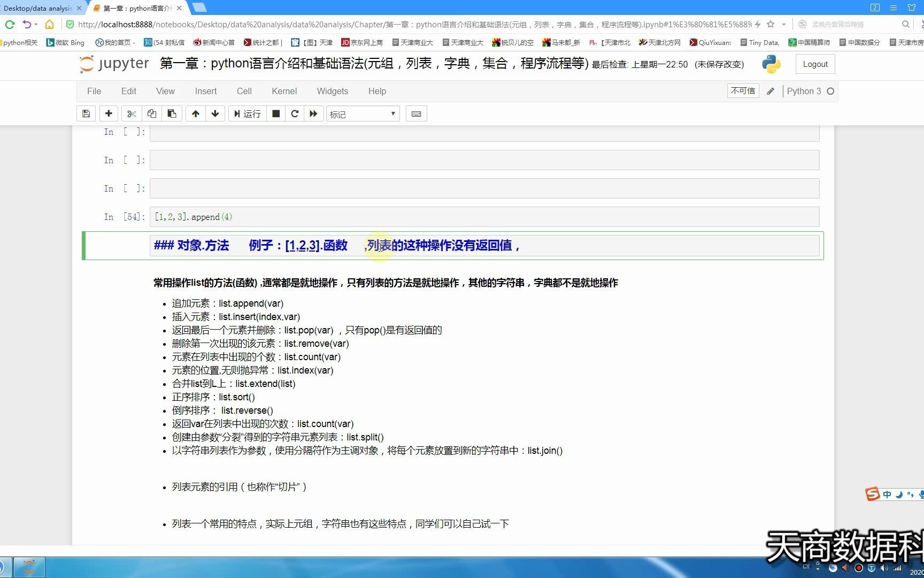
Task: Adjust system volume via speaker tray icon
Action: 884,568
